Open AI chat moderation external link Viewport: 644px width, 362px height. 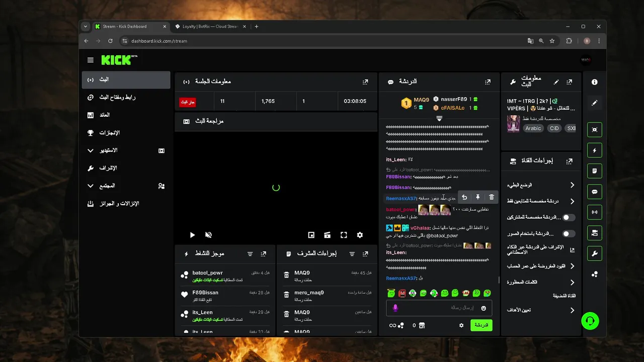[572, 250]
